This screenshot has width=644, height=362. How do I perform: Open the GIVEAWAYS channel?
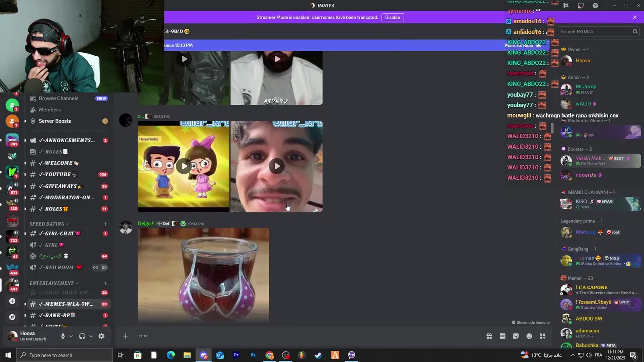[68, 186]
